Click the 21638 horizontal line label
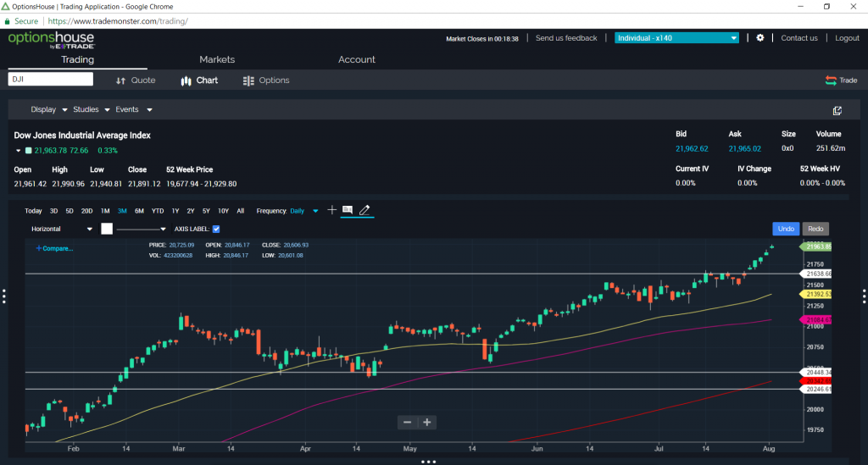This screenshot has height=465, width=868. pos(816,274)
